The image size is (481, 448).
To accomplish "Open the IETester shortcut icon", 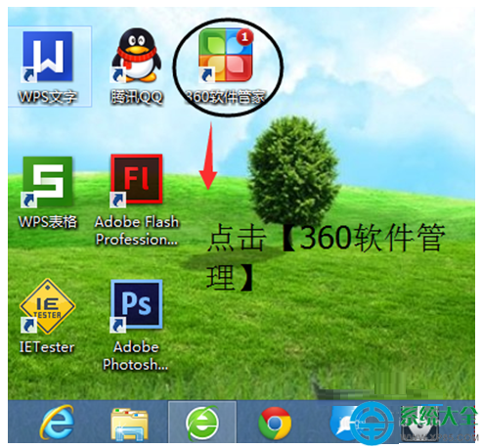I will 48,306.
